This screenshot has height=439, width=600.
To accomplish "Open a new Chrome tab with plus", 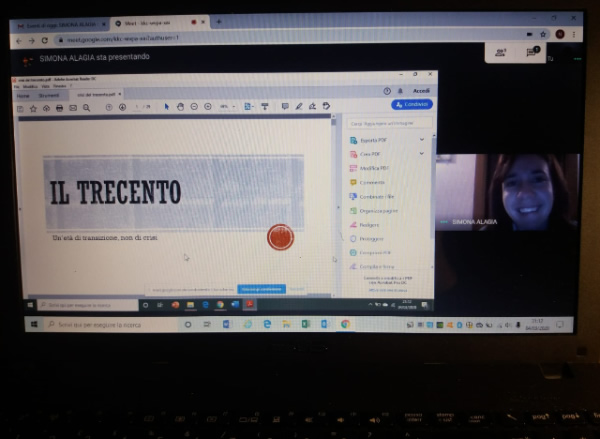I will pyautogui.click(x=219, y=22).
